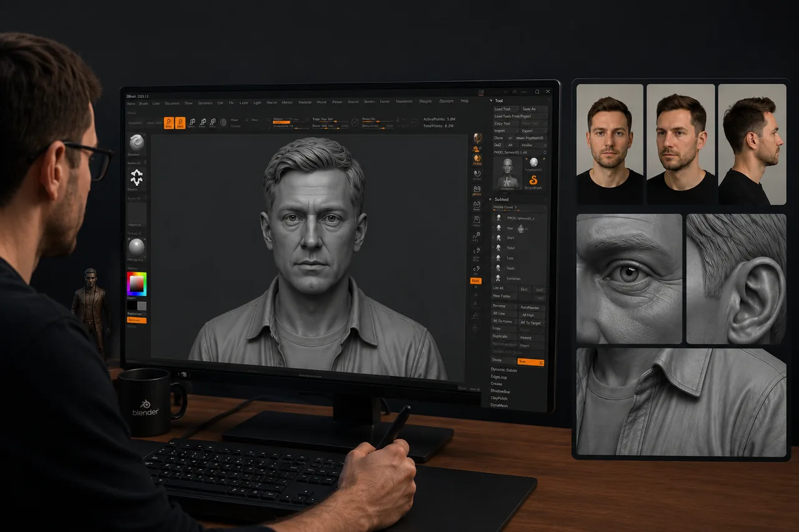Select the Scale transform icon in top shelf

(x=202, y=123)
